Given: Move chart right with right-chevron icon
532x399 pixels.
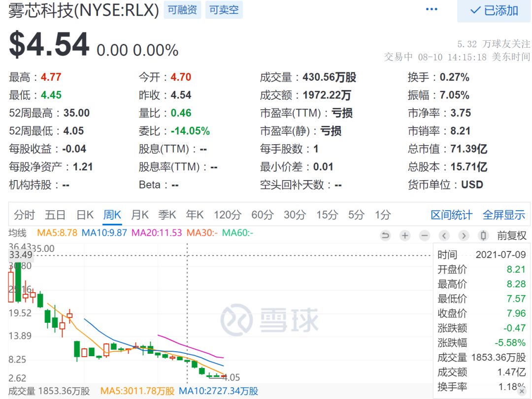Looking at the screenshot, I should point(464,235).
